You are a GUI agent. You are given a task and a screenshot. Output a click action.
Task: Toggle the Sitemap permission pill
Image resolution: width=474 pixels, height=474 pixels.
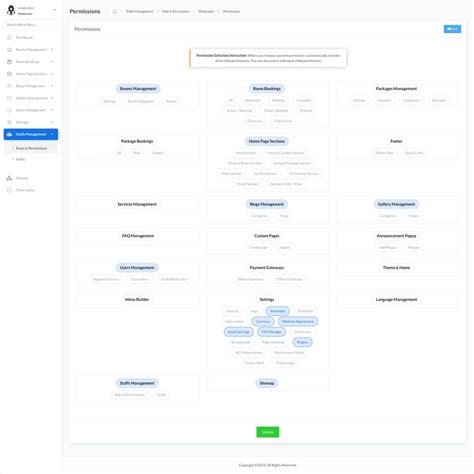click(x=267, y=383)
